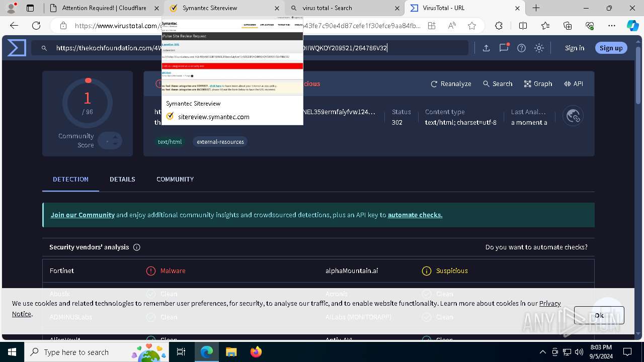Viewport: 644px width, 362px height.
Task: Open Favorites list icon
Action: (545, 26)
